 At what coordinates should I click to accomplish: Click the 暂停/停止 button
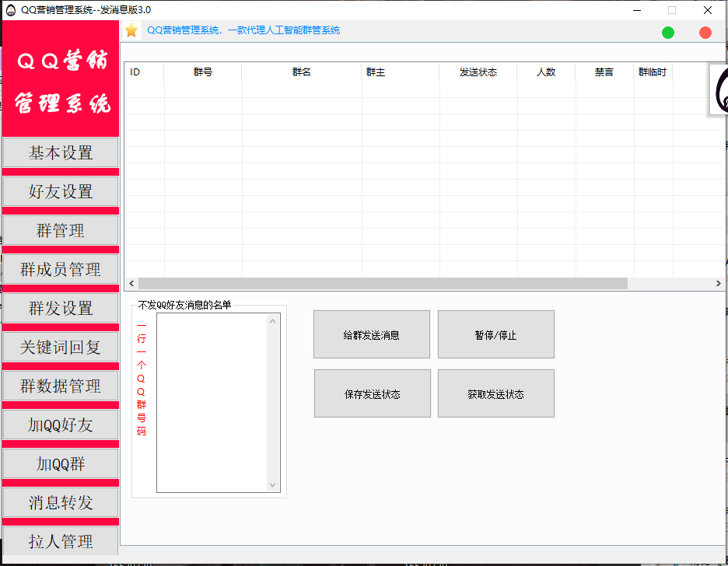click(x=496, y=334)
